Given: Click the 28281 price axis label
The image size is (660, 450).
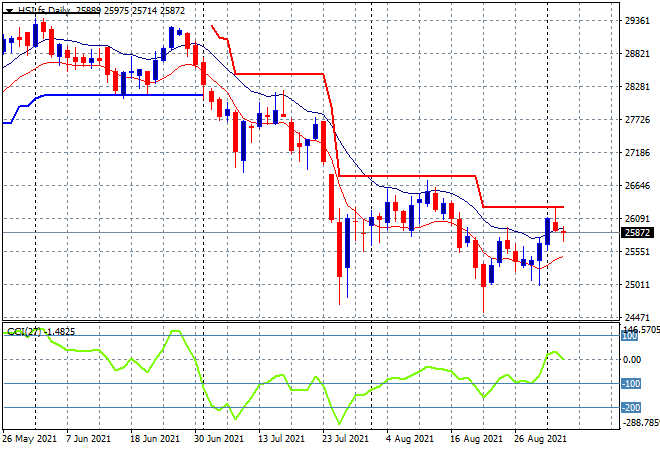Looking at the screenshot, I should 637,87.
